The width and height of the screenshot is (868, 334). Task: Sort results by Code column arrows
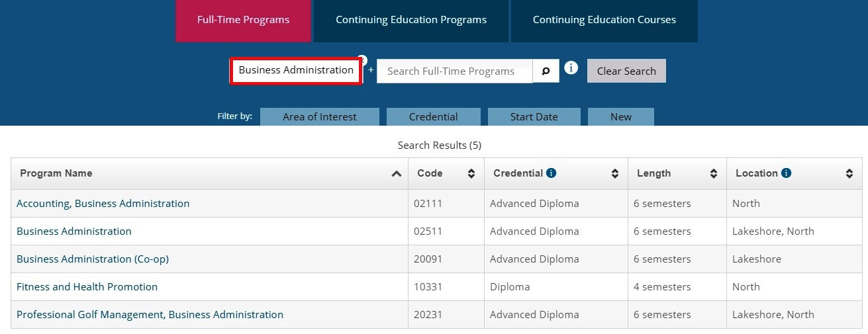tap(471, 174)
